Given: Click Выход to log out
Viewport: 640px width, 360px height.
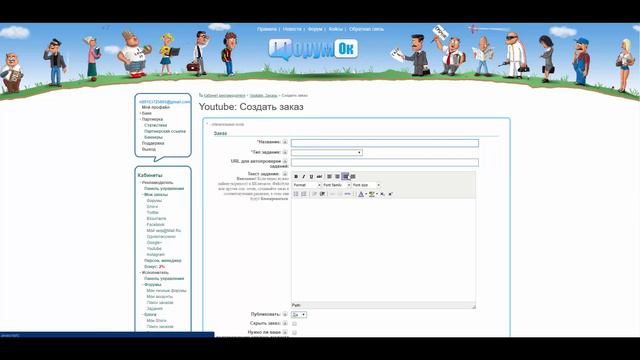Looking at the screenshot, I should [149, 149].
